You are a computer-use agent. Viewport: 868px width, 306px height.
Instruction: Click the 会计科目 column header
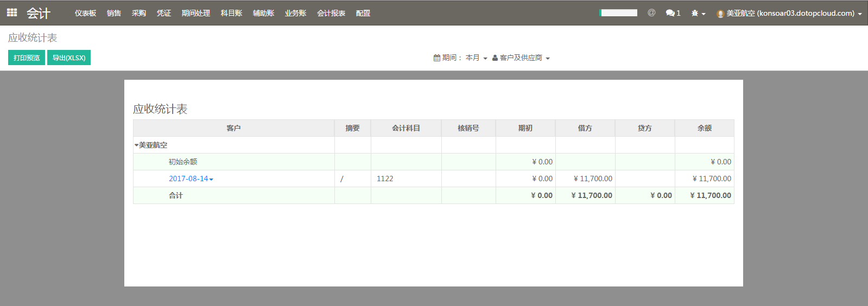[x=406, y=128]
